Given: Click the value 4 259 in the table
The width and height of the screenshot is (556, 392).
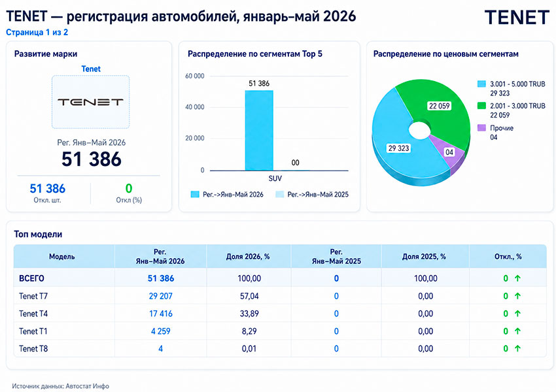Looking at the screenshot, I should 161,331.
